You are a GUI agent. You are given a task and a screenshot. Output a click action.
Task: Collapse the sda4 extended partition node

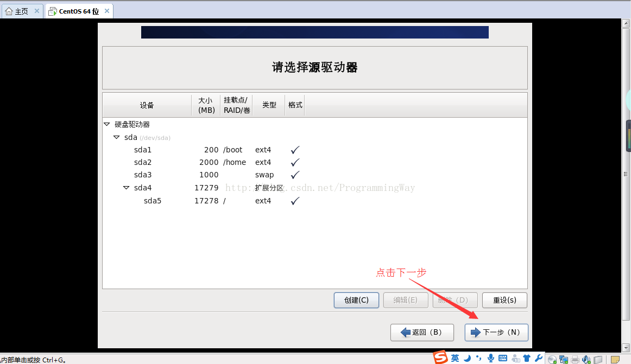pyautogui.click(x=127, y=188)
